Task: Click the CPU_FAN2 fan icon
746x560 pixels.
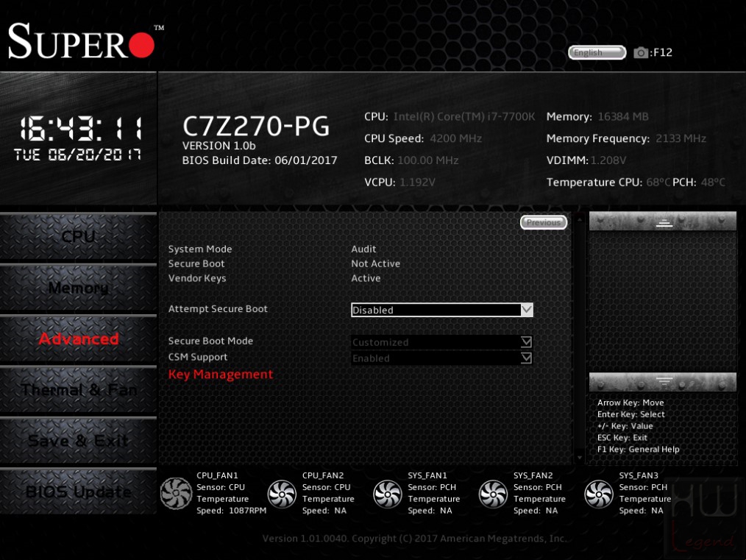Action: click(x=282, y=494)
